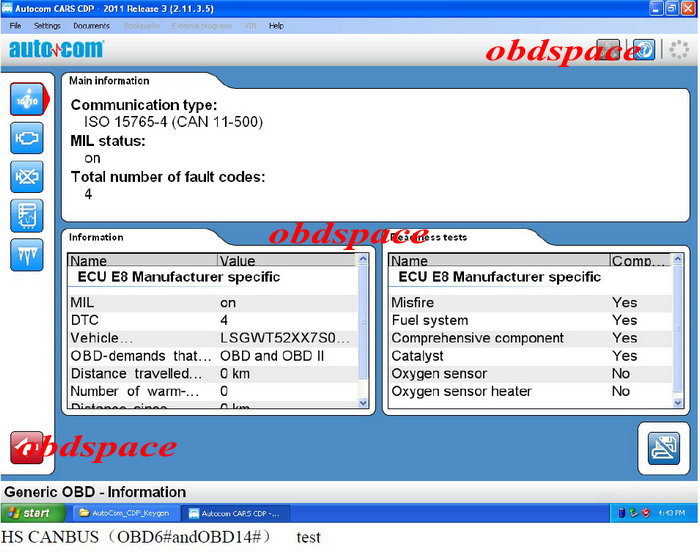700x553 pixels.
Task: Select the MIL row in Information
Action: click(213, 303)
